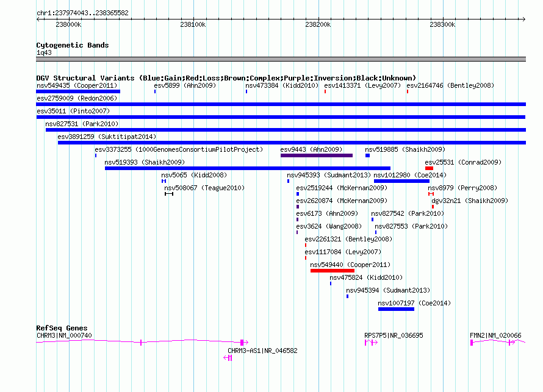The width and height of the screenshot is (543, 392).
Task: Click the 238100k ruler position label
Action: (x=193, y=24)
